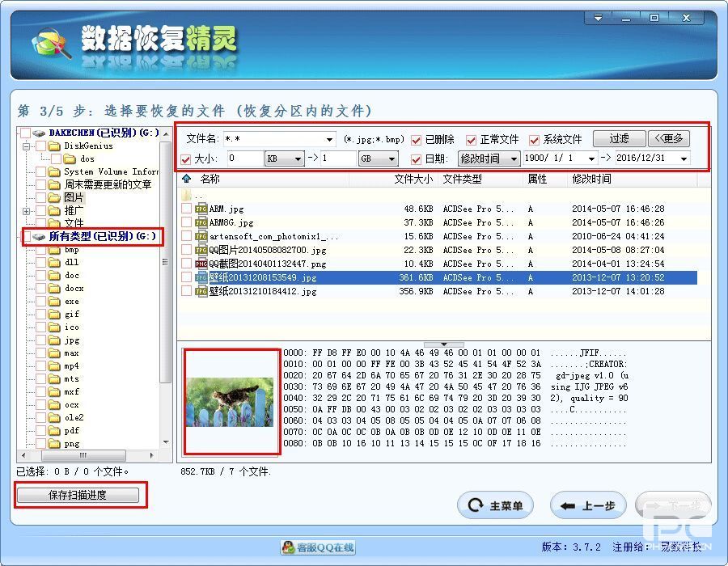The width and height of the screenshot is (728, 566).
Task: Uncheck the 系统文件 checkbox
Action: click(535, 139)
